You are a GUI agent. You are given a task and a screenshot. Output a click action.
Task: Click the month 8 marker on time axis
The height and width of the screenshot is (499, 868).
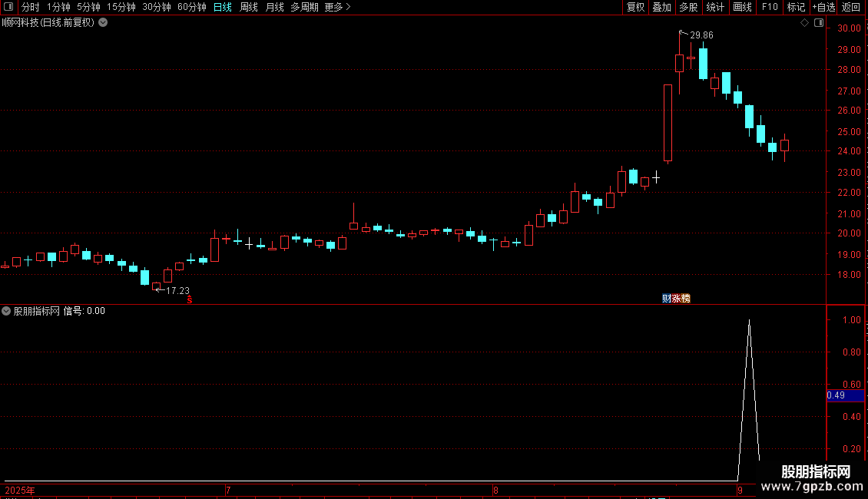pyautogui.click(x=495, y=491)
